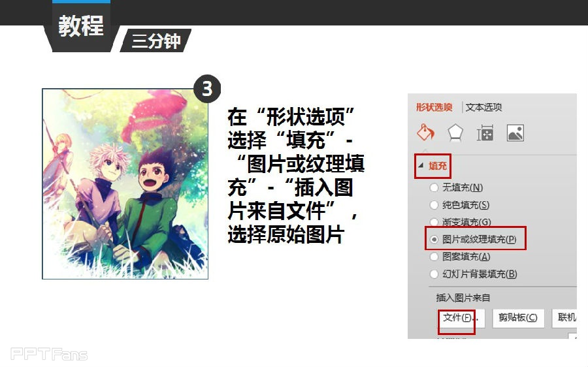The height and width of the screenshot is (367, 588).
Task: Click the instruction text starting 在“形状选项”
Action: (296, 176)
